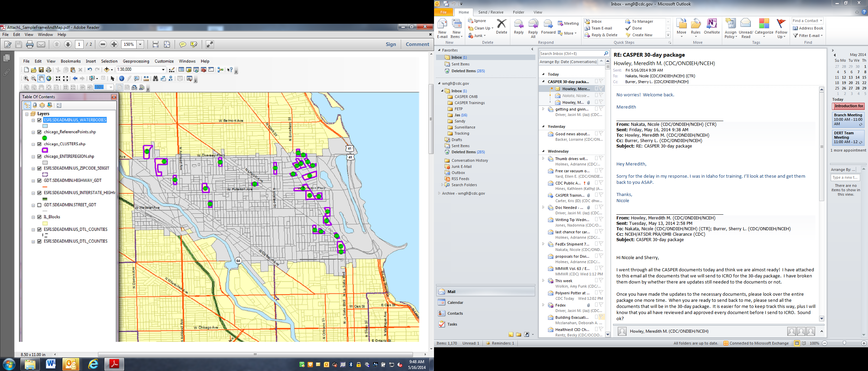Click the sticky note comment tool
The width and height of the screenshot is (868, 371).
click(x=182, y=44)
